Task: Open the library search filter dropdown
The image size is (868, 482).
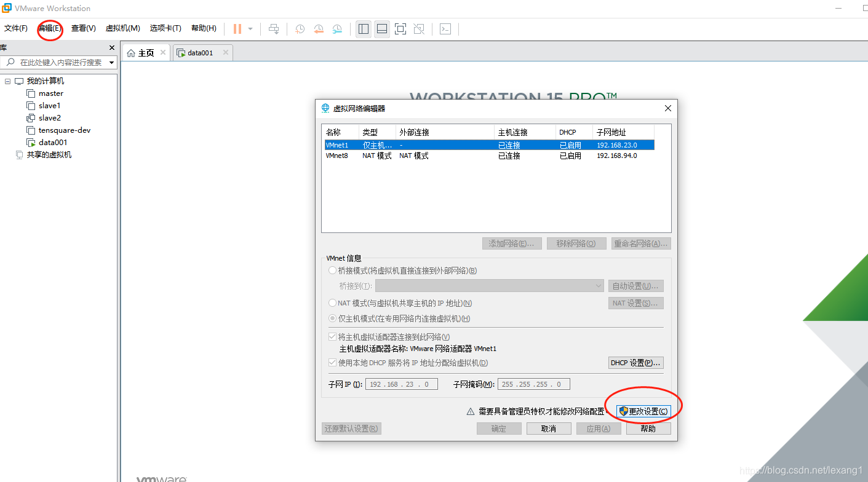Action: tap(111, 62)
